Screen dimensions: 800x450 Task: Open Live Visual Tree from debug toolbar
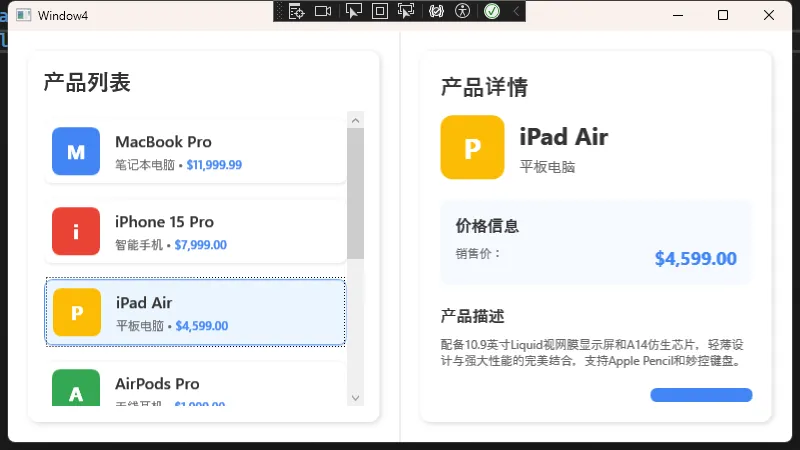pos(296,11)
